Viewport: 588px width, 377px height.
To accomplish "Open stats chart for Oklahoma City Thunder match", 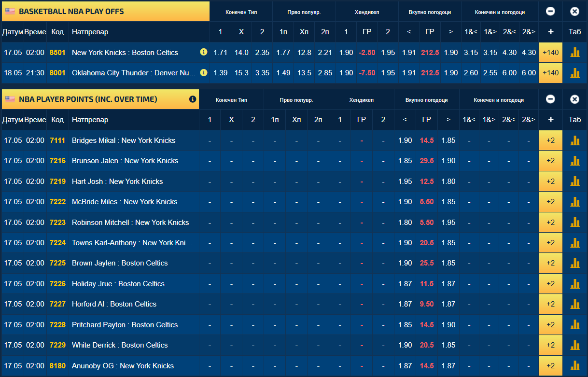I will 574,73.
